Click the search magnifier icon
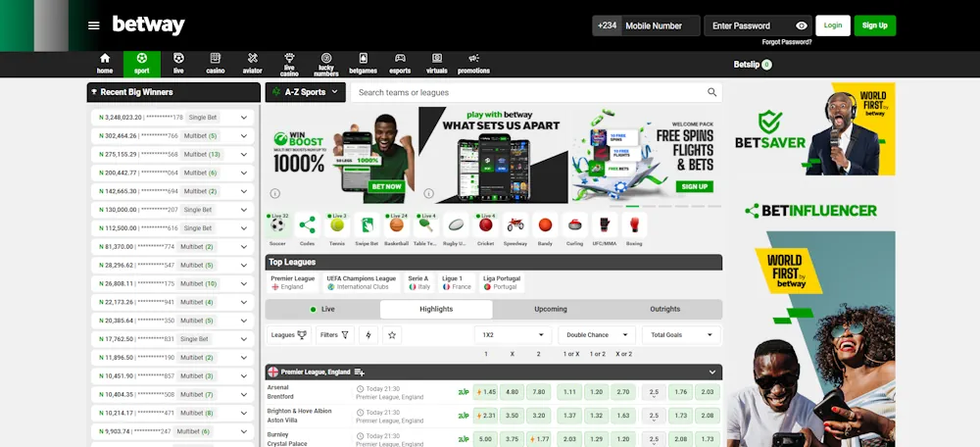The width and height of the screenshot is (980, 447). 711,92
